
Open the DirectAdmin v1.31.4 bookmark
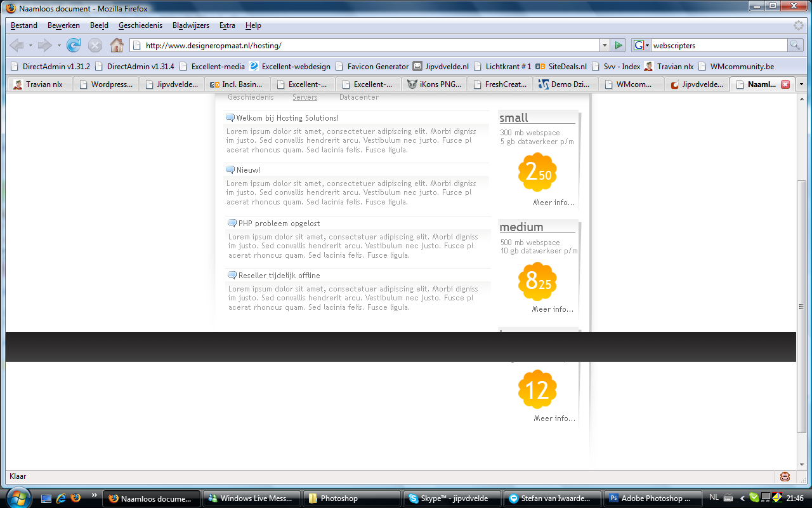pyautogui.click(x=135, y=66)
